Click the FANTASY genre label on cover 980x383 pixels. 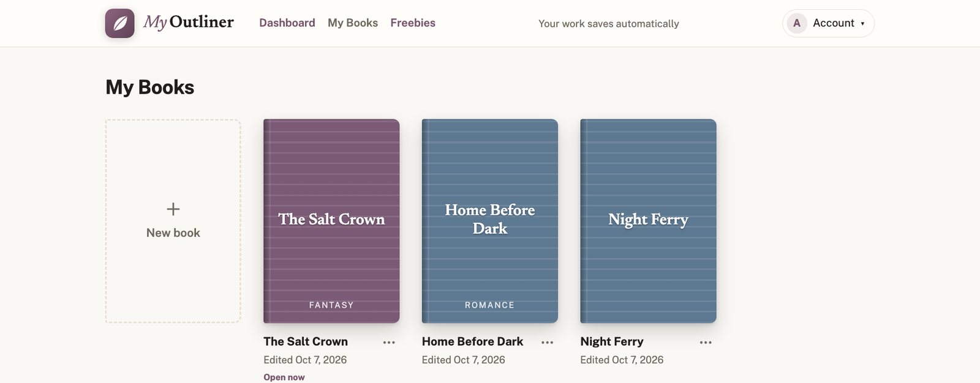click(x=331, y=305)
